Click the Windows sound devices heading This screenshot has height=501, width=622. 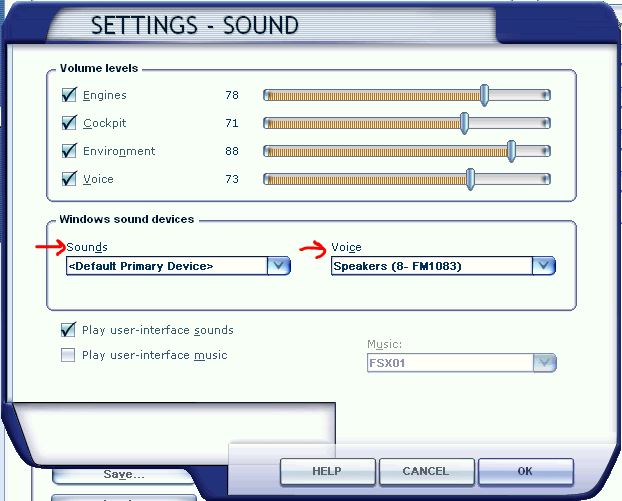pyautogui.click(x=127, y=219)
